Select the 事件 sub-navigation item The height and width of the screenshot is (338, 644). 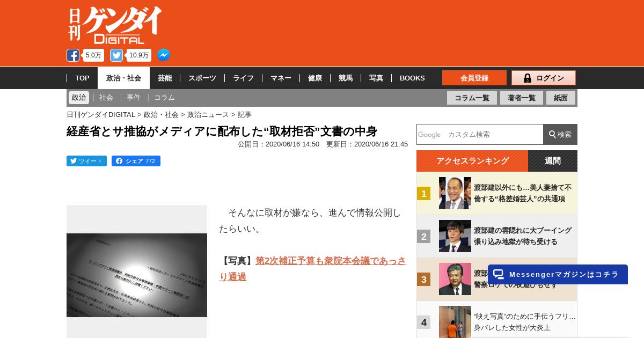point(134,98)
